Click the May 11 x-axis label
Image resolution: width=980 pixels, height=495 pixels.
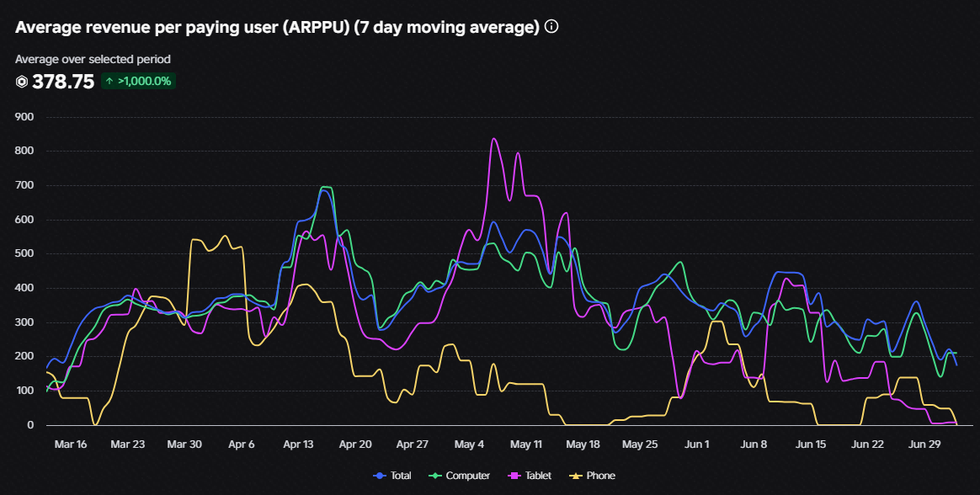coord(525,444)
